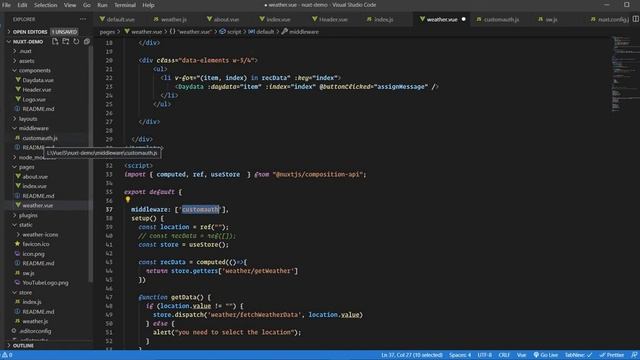
Task: Open the Selection menu
Action: coord(45,5)
